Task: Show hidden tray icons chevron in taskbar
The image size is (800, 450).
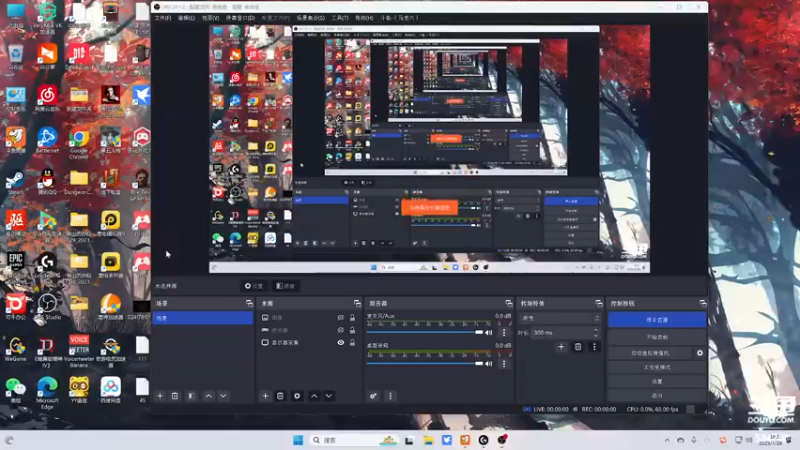Action: coord(667,440)
